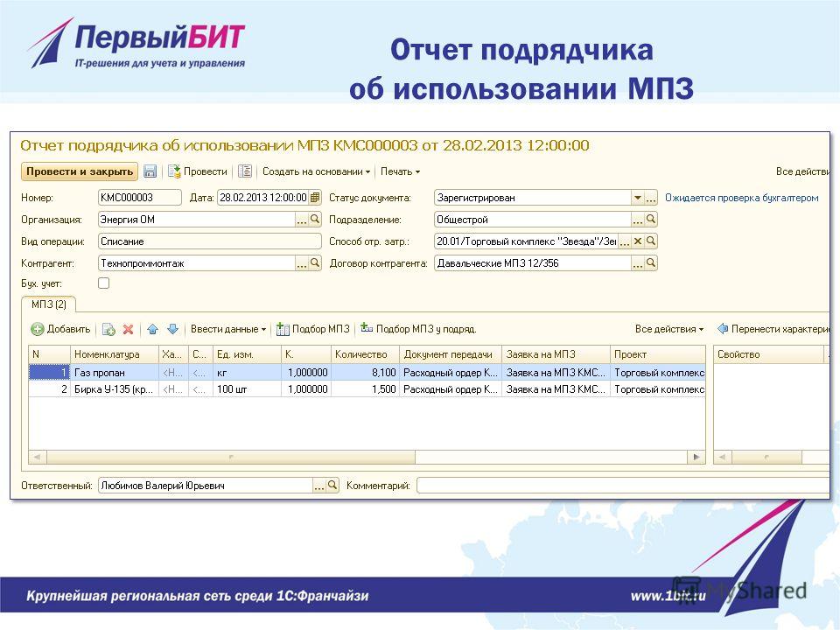
Task: Click the ellipsis button for Организация field
Action: click(302, 220)
